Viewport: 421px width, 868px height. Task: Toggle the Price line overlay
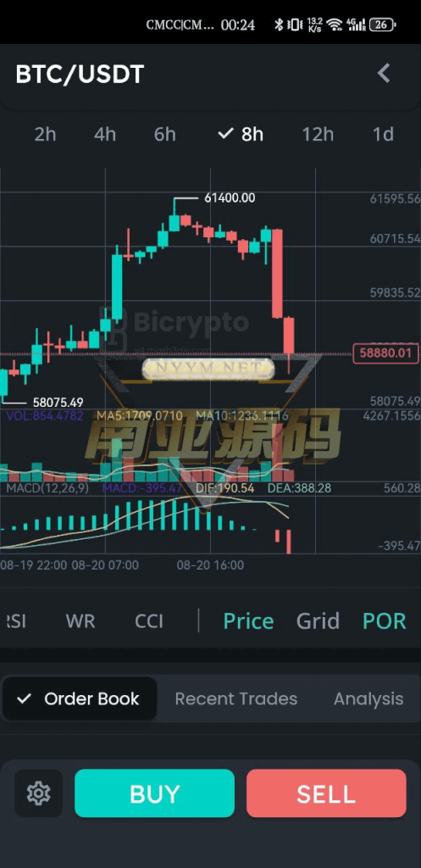(x=248, y=621)
